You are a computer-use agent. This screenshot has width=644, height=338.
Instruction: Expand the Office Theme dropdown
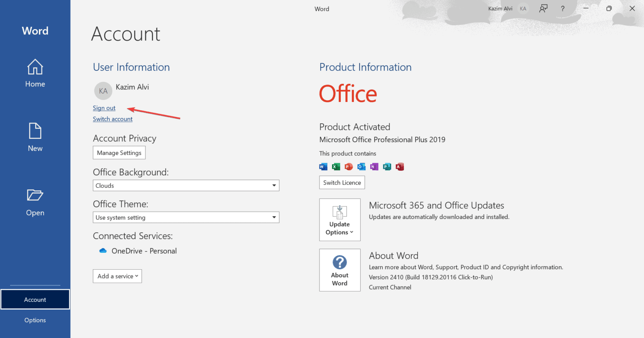(186, 217)
